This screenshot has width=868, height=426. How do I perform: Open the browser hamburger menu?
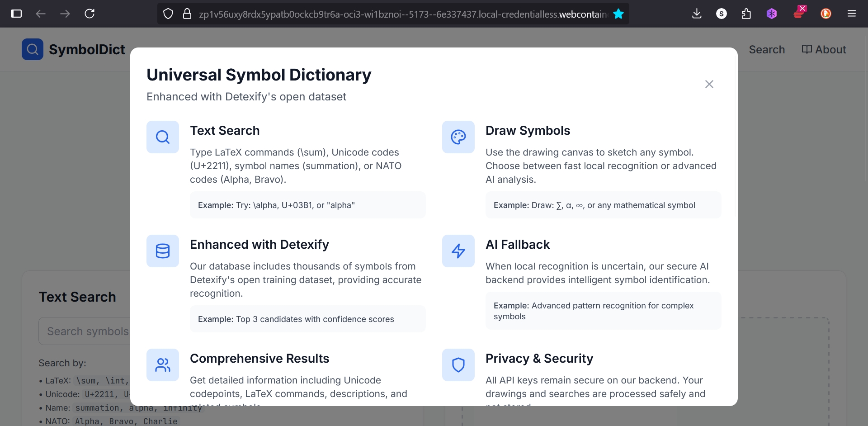(x=852, y=14)
